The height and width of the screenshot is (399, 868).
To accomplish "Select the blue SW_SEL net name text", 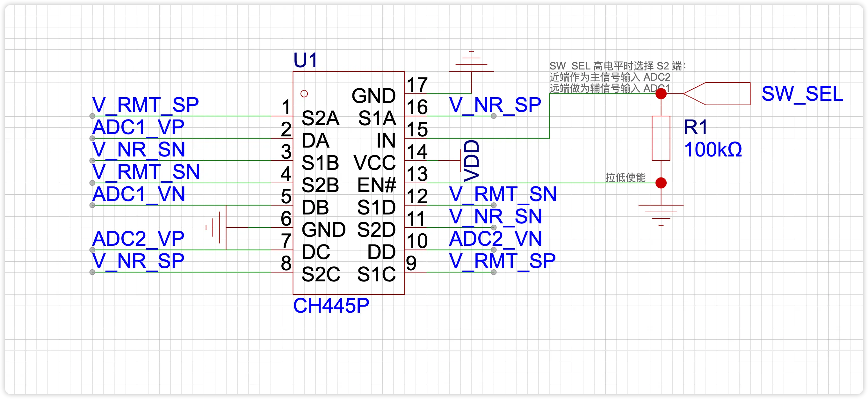I will coord(802,94).
